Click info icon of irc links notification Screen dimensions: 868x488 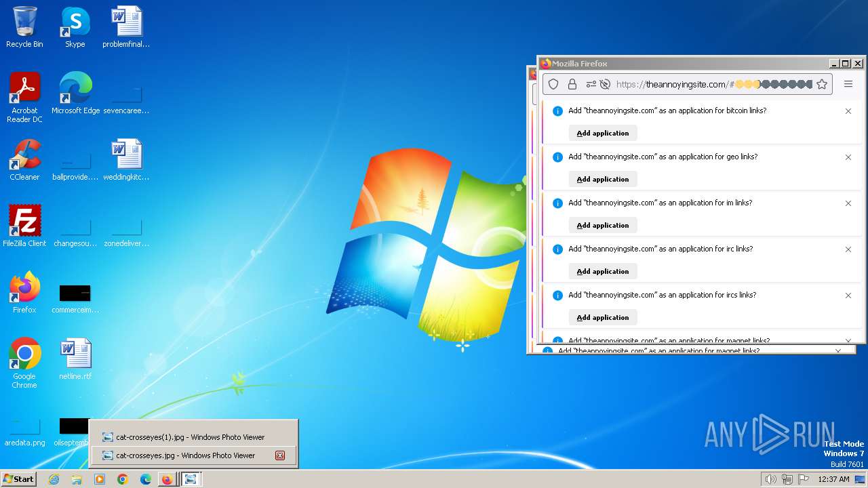click(557, 249)
